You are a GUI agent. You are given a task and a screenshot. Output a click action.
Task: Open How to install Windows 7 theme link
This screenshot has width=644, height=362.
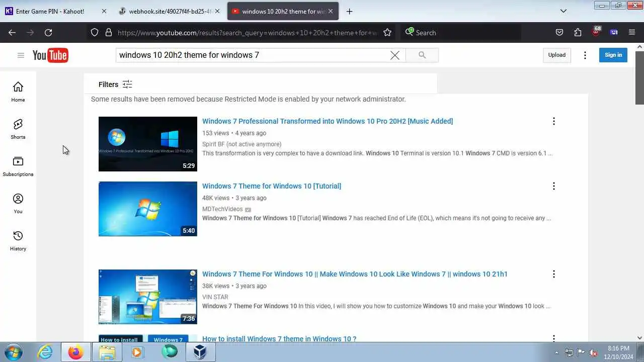pyautogui.click(x=279, y=338)
